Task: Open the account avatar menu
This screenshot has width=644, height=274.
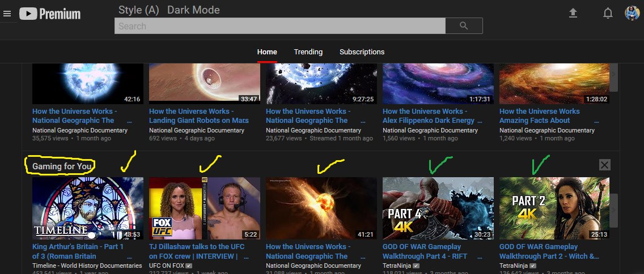Action: click(x=632, y=13)
